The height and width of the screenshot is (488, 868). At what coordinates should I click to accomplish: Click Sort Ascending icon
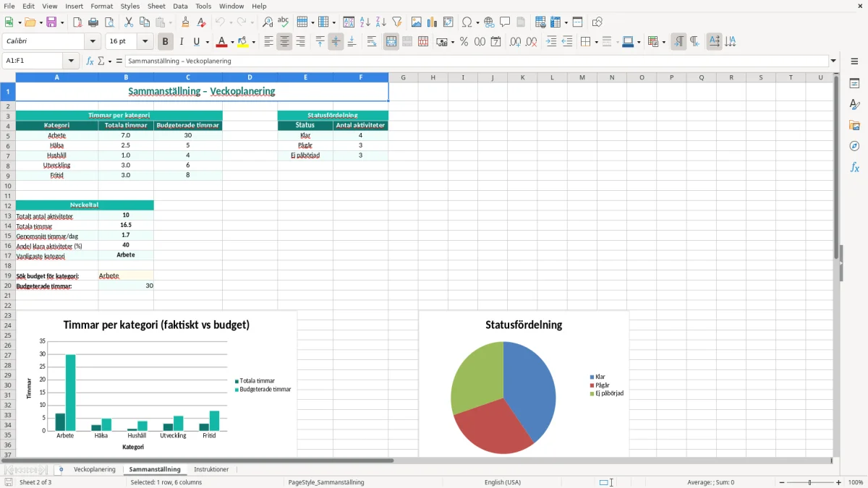click(365, 22)
